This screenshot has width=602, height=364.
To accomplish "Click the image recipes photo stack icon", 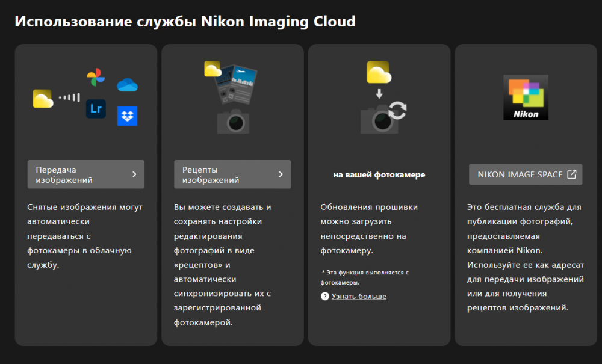I will coord(232,83).
